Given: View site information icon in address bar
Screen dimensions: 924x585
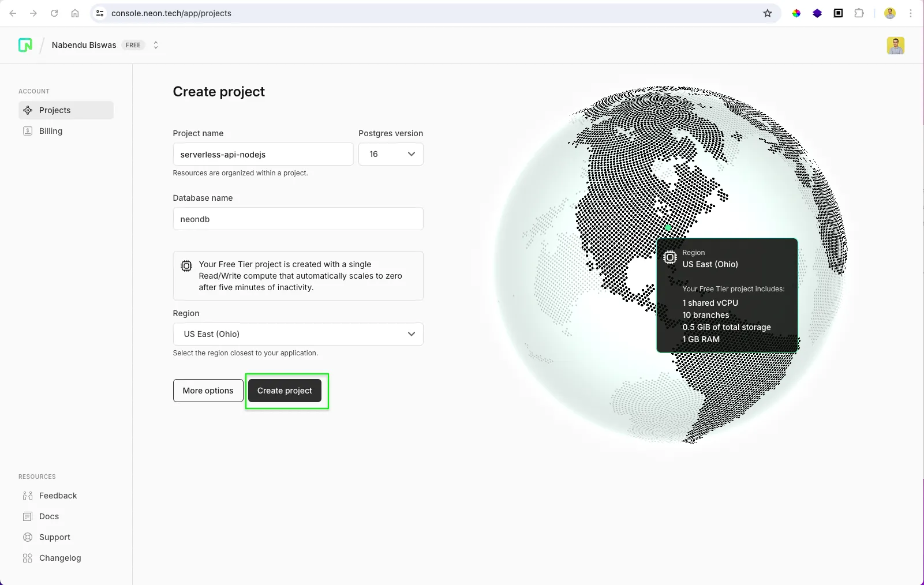Looking at the screenshot, I should [100, 13].
